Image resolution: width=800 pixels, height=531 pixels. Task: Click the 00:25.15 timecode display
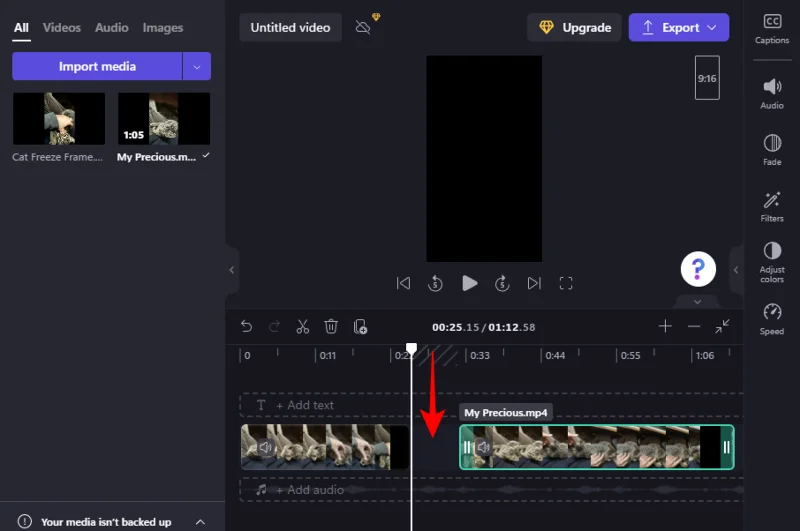tap(456, 327)
